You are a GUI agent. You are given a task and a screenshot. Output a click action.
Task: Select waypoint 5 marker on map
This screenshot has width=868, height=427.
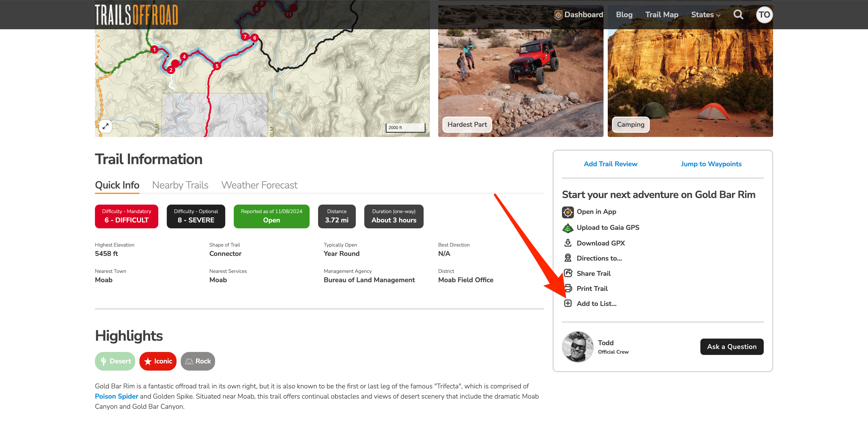pyautogui.click(x=217, y=66)
